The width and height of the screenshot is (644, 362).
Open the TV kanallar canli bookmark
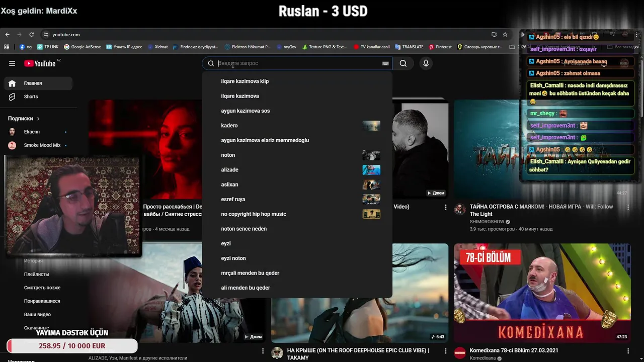371,47
